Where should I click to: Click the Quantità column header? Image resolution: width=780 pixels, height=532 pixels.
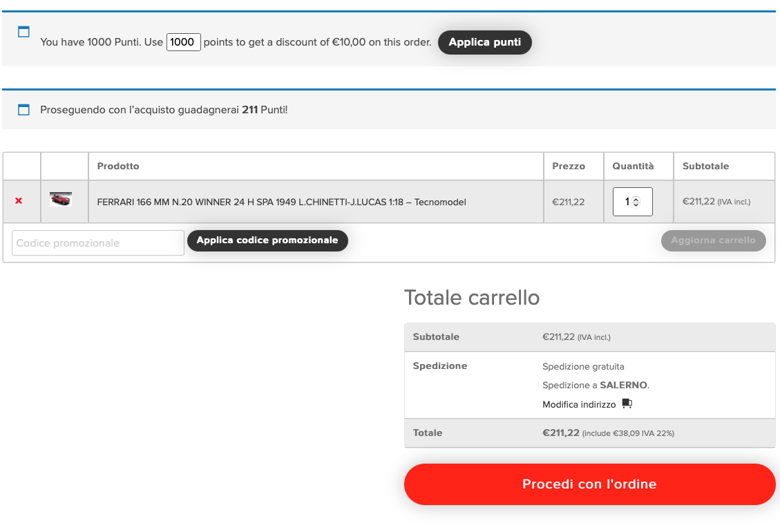[633, 167]
